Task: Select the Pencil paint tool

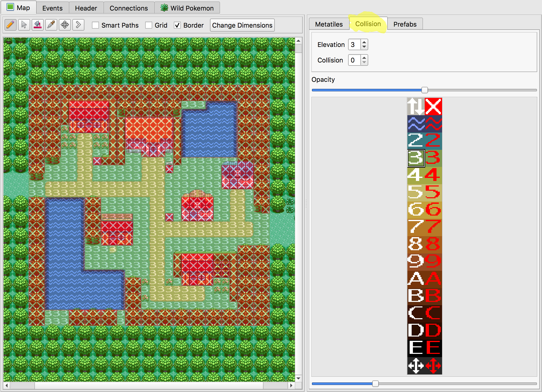Action: [11, 25]
